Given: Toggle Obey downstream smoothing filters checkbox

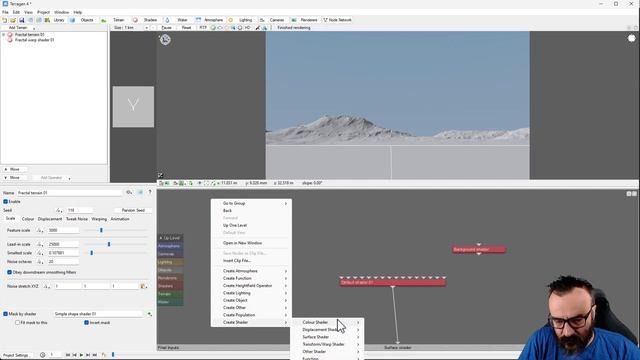Looking at the screenshot, I should click(x=9, y=272).
